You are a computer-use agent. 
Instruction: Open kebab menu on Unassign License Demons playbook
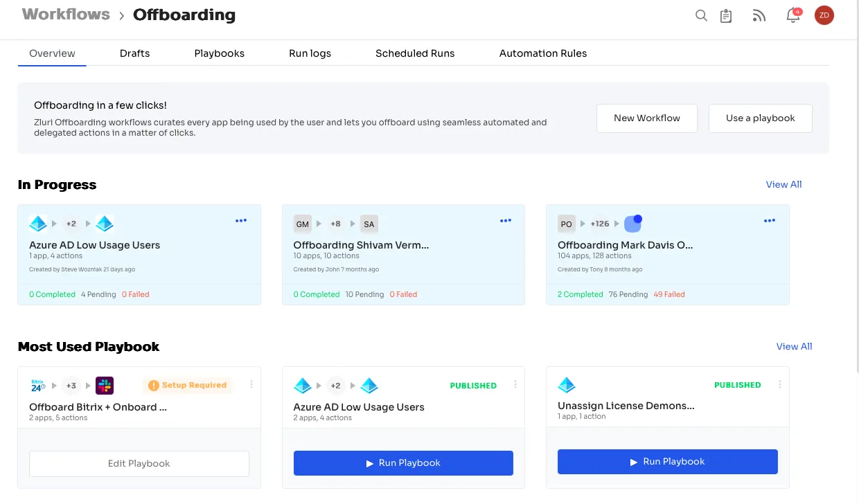[780, 384]
